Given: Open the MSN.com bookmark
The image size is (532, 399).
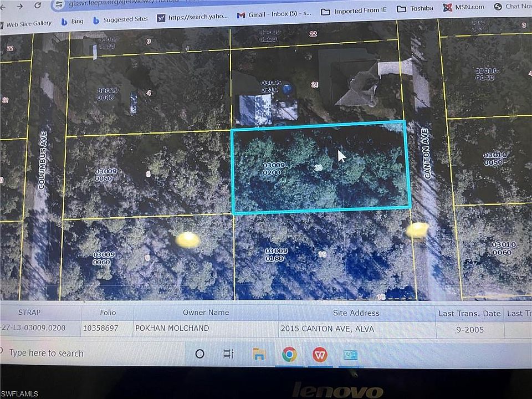Looking at the screenshot, I should click(464, 7).
